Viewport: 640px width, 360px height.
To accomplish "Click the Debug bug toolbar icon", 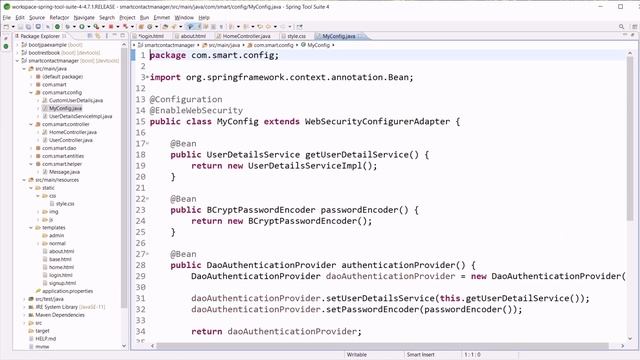I will [67, 27].
